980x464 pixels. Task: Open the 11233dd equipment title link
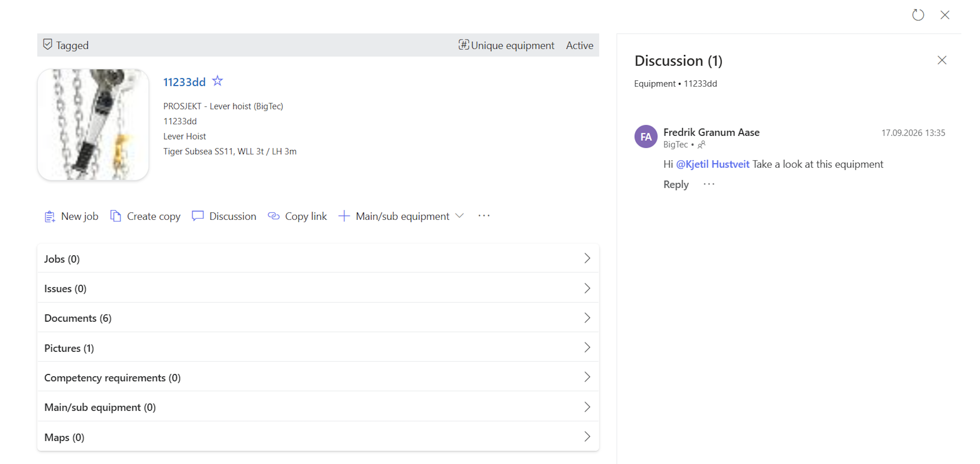pyautogui.click(x=184, y=82)
